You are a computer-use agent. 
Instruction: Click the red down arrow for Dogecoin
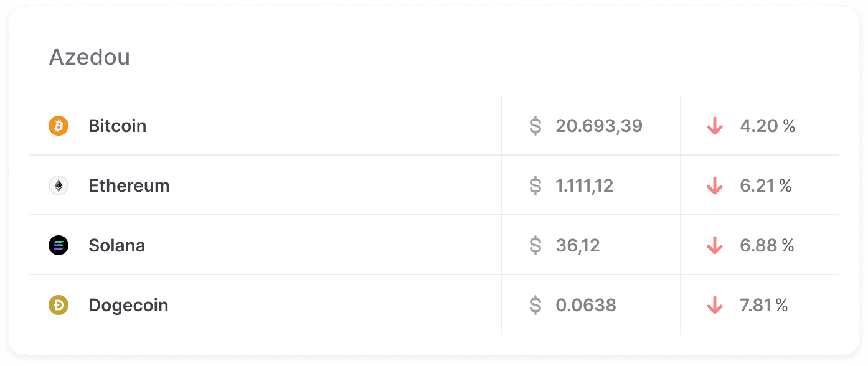[715, 305]
